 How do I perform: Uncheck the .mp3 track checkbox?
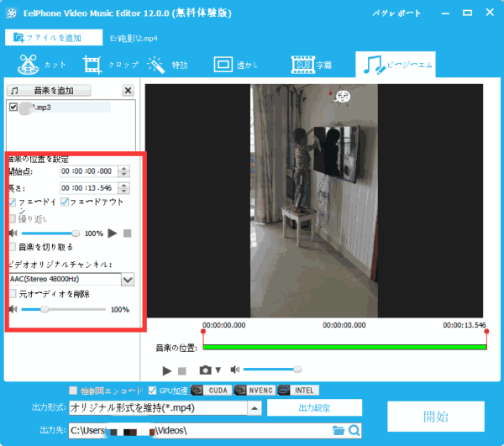[13, 107]
